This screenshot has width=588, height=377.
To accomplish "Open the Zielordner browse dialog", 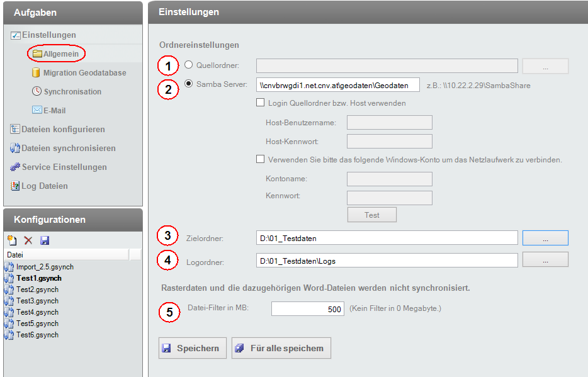I will click(x=545, y=239).
